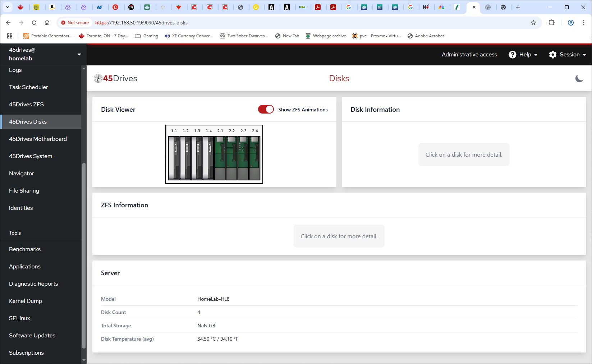The width and height of the screenshot is (592, 364).
Task: Open Chrome three-dot menu
Action: [583, 23]
